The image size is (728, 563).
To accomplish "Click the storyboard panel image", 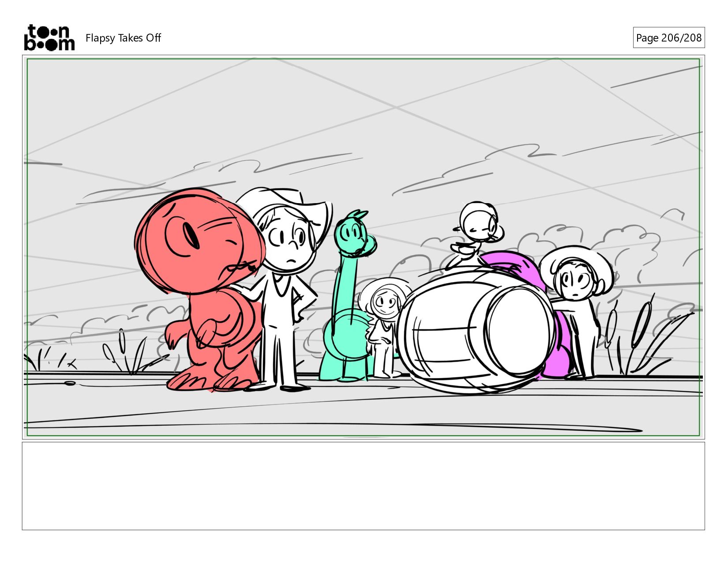I will click(x=364, y=247).
